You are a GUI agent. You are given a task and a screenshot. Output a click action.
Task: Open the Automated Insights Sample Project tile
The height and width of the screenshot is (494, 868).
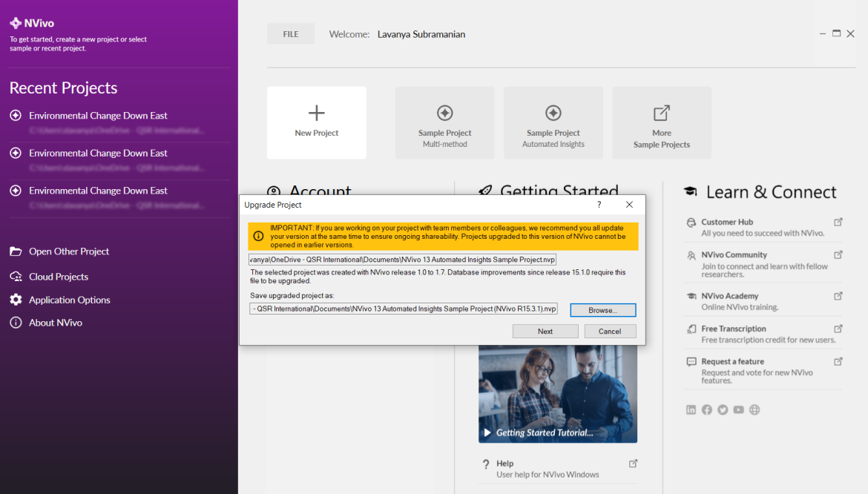click(553, 122)
